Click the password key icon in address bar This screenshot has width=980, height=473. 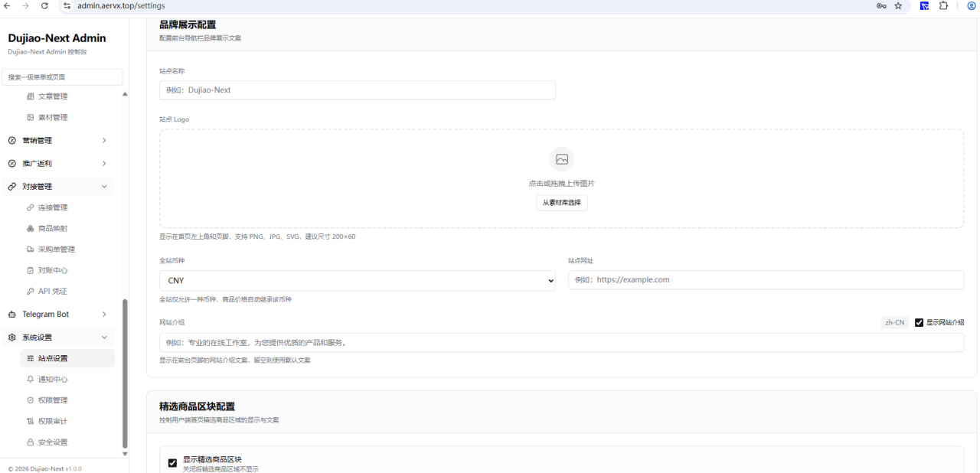(x=881, y=5)
